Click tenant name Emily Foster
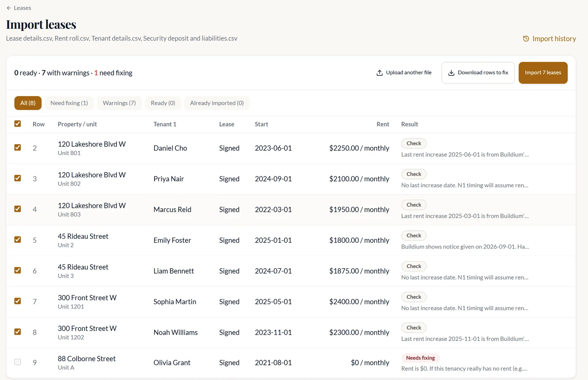 point(172,240)
